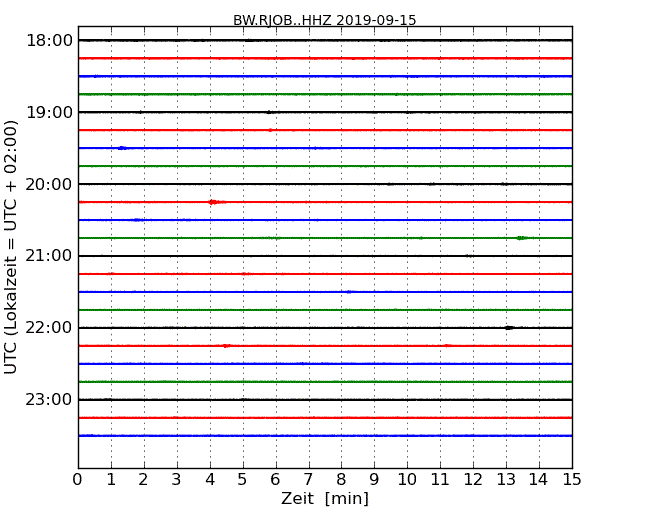Click the 18:00 time label
650x520 pixels.
49,41
